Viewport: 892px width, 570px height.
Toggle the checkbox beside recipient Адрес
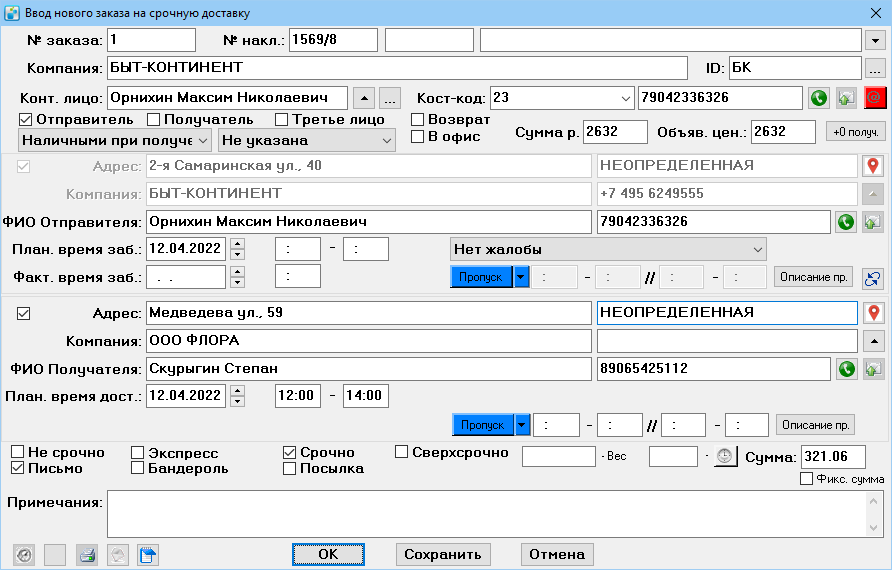tap(23, 313)
